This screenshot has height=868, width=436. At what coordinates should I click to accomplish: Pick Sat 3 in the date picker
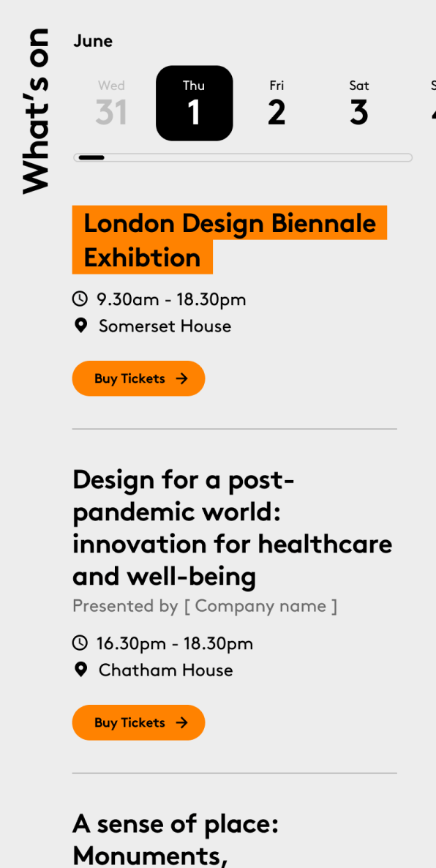tap(359, 103)
